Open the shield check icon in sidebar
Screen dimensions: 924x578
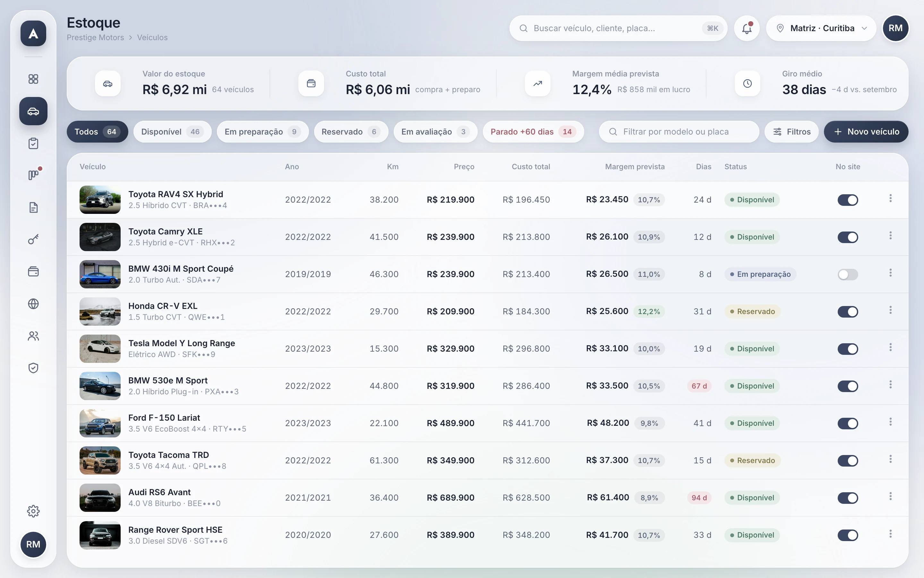pos(33,368)
